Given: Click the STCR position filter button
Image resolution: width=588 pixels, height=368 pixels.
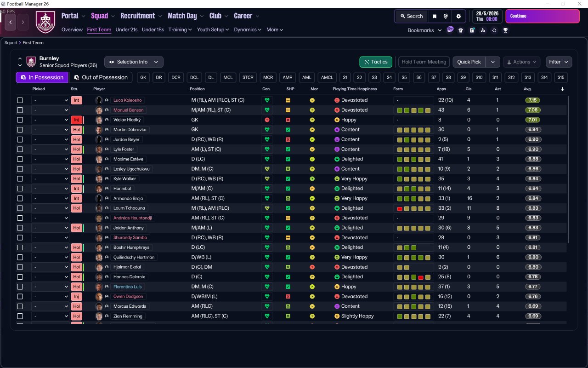Looking at the screenshot, I should point(248,78).
